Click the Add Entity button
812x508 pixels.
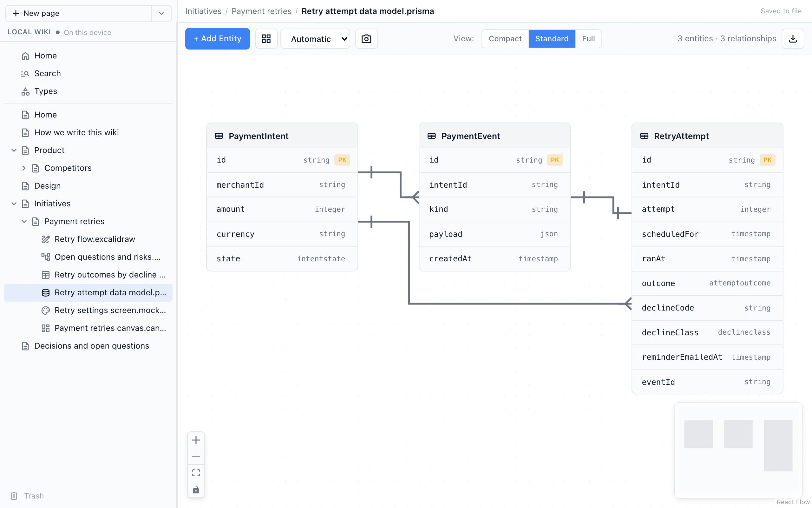click(x=217, y=39)
